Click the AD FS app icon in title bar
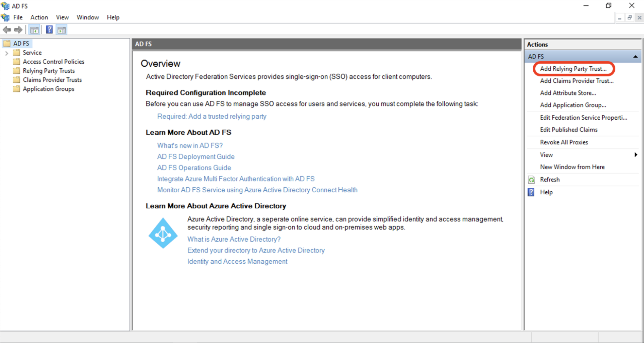The width and height of the screenshot is (644, 343). tap(5, 6)
